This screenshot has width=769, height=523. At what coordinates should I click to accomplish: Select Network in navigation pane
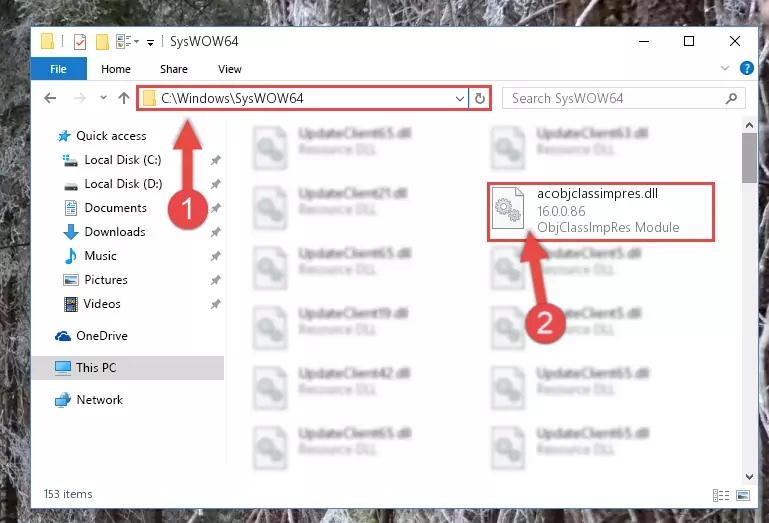pyautogui.click(x=100, y=399)
